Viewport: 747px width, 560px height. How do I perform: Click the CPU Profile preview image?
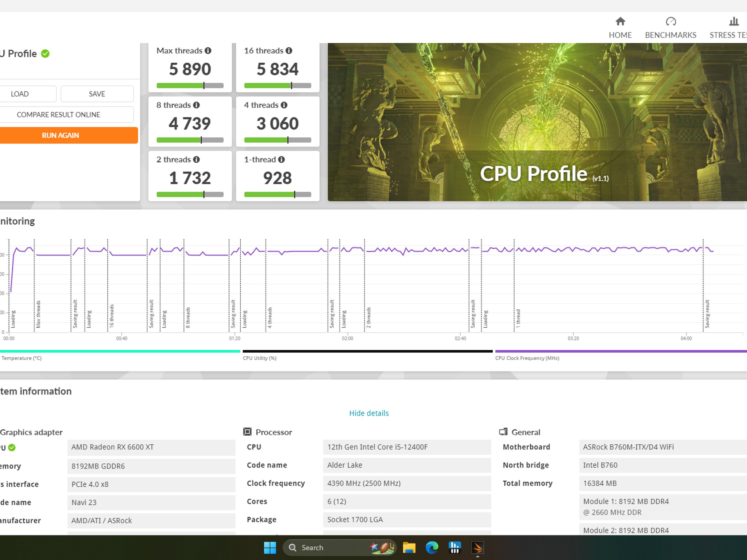(537, 122)
